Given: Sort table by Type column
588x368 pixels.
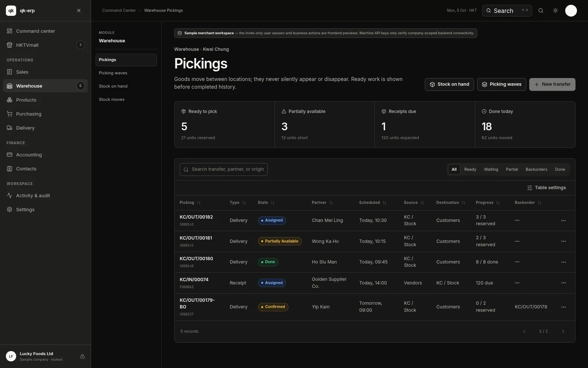Looking at the screenshot, I should pos(237,203).
